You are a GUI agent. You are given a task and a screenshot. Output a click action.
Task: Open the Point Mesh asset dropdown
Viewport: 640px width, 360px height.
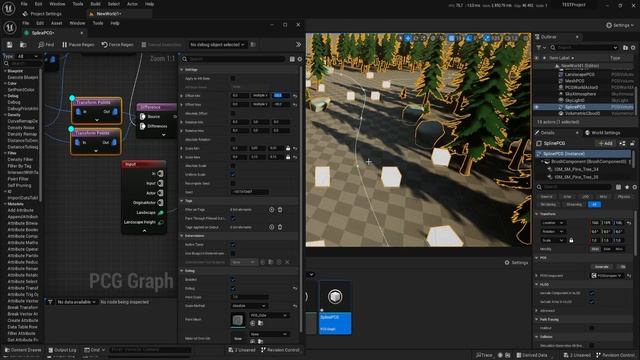coord(269,315)
